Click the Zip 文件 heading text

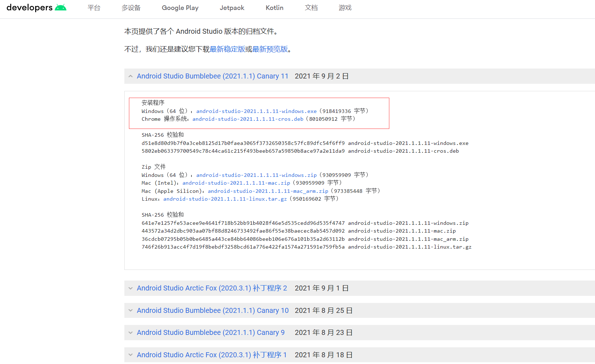(x=154, y=167)
